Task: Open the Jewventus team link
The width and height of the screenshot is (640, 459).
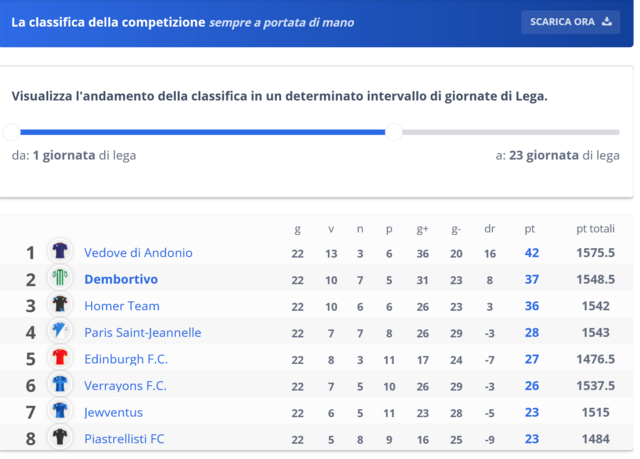Action: point(113,412)
